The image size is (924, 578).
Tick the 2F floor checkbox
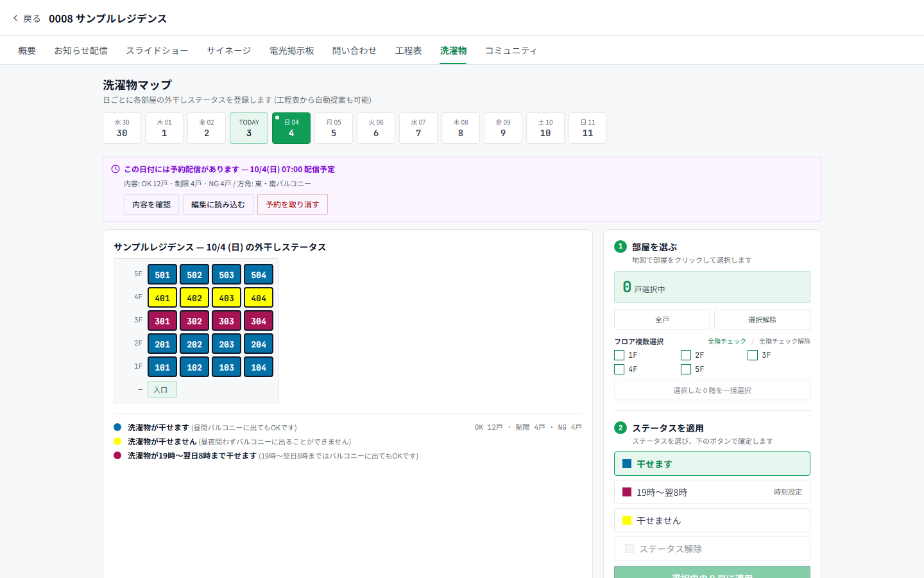pos(686,355)
